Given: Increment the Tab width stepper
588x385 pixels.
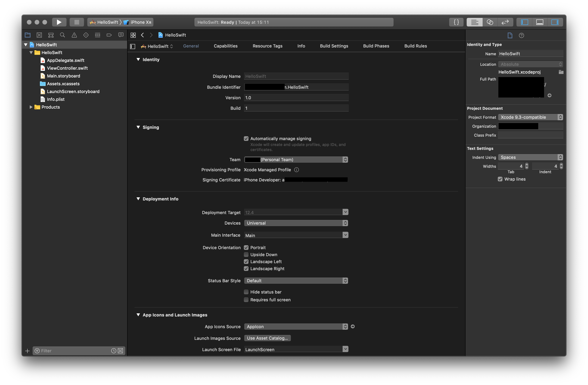Looking at the screenshot, I should point(527,165).
